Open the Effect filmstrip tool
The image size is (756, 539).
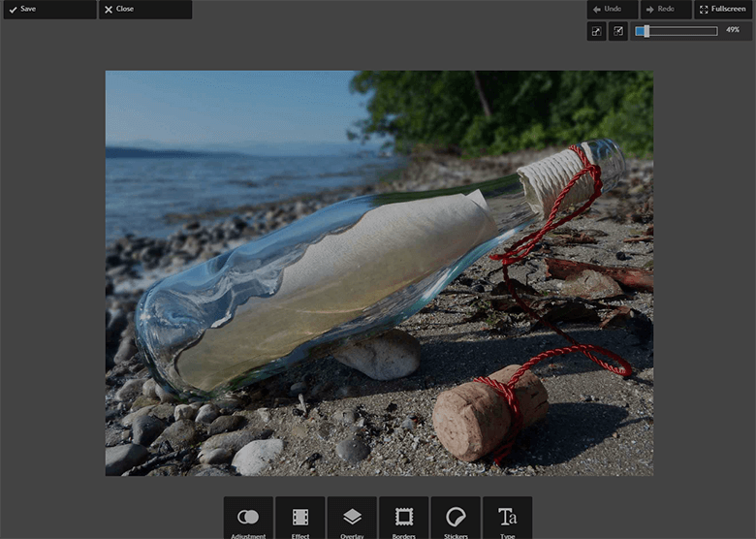[x=300, y=519]
